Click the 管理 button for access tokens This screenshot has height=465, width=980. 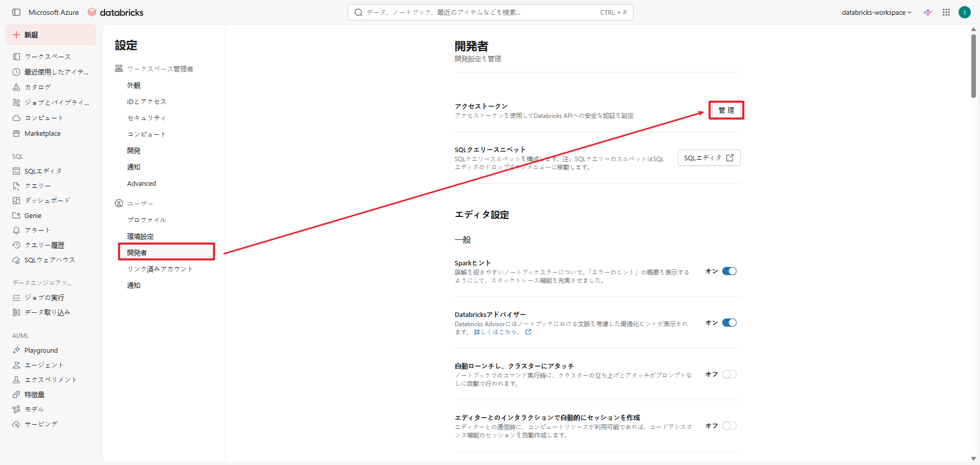click(726, 110)
